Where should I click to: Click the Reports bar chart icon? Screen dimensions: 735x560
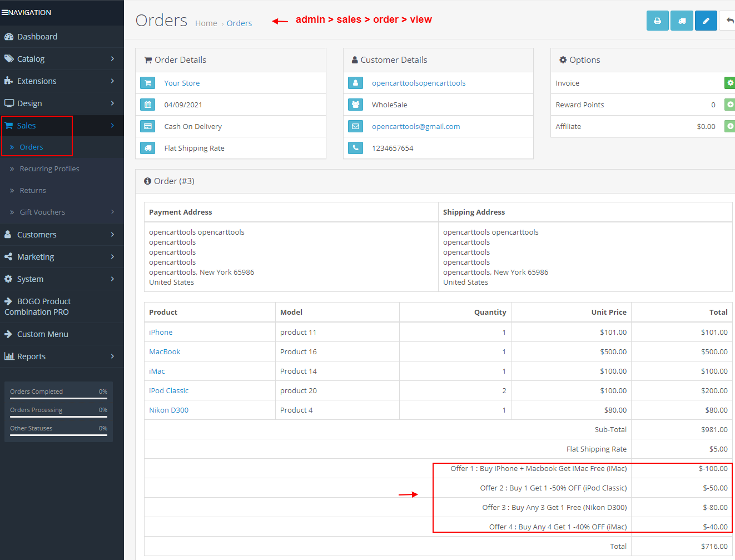coord(9,356)
